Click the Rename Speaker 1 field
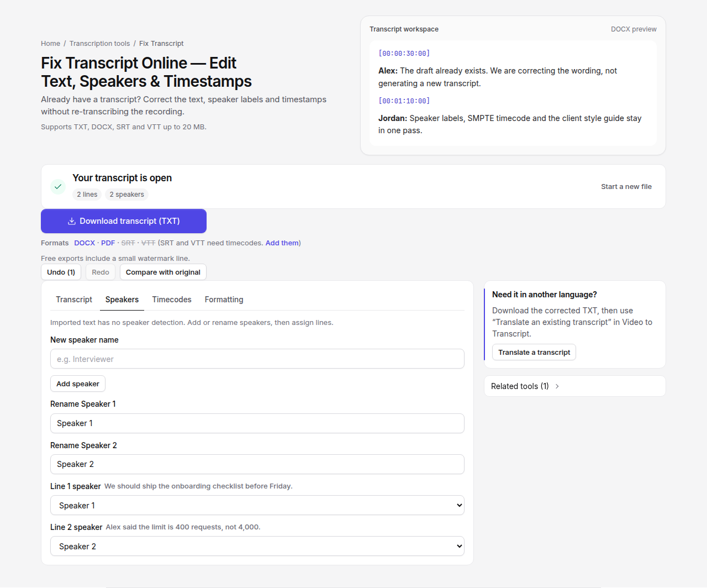Screen dimensions: 707x588 point(257,423)
